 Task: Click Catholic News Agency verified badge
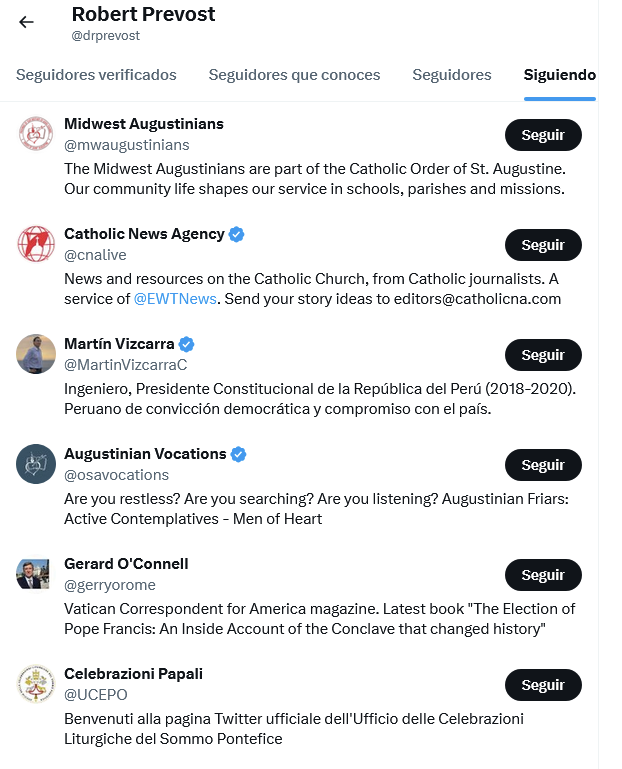[x=237, y=234]
